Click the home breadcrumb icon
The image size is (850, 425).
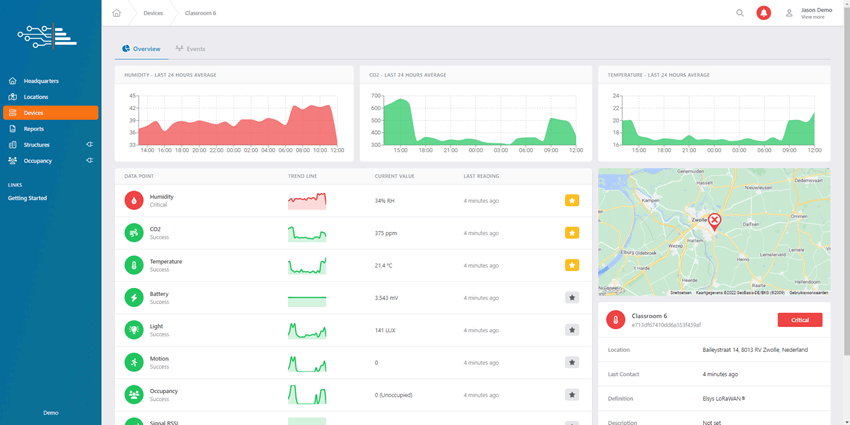[117, 13]
